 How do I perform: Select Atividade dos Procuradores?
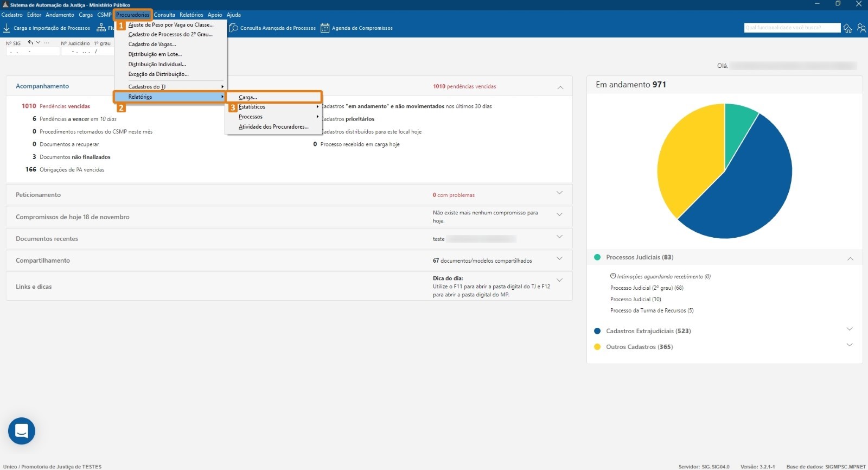(274, 126)
